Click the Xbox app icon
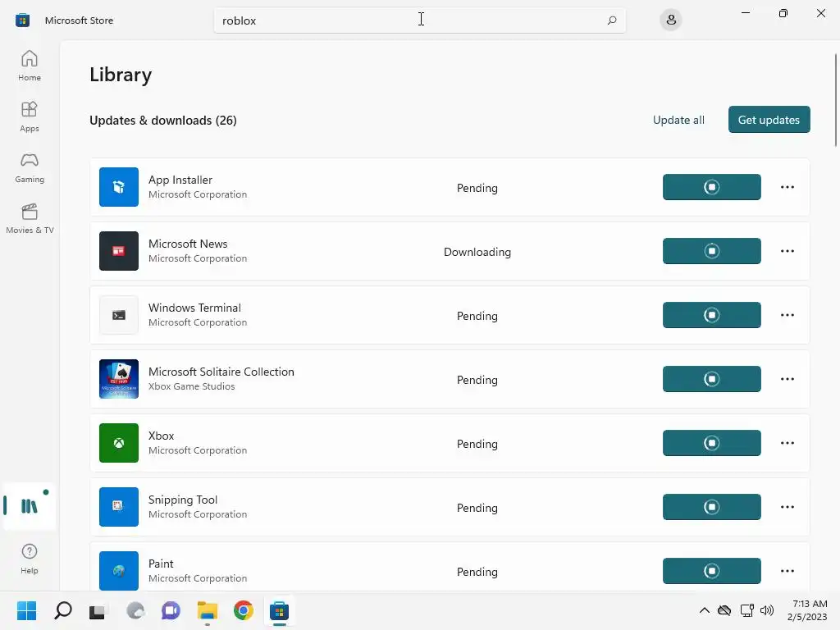840x630 pixels. coord(119,443)
